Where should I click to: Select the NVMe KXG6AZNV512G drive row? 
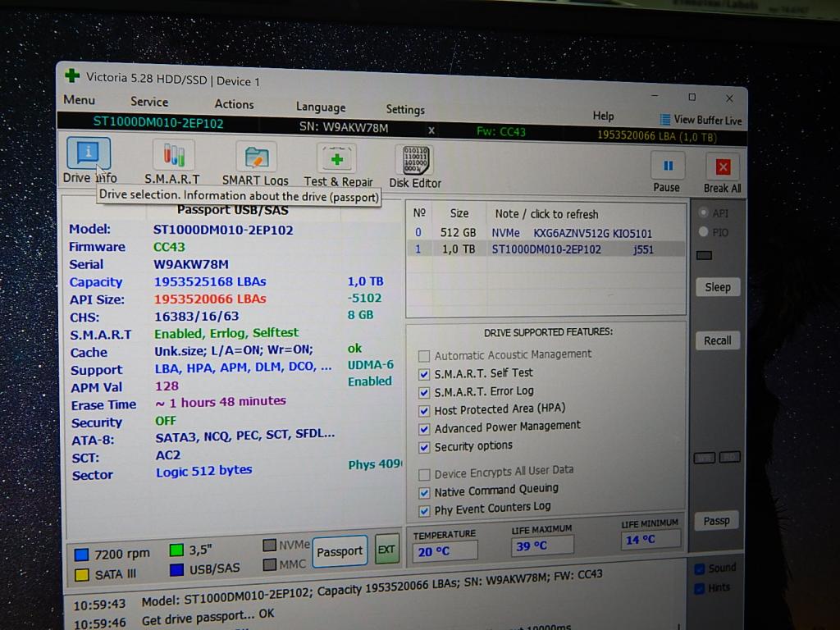[x=546, y=233]
